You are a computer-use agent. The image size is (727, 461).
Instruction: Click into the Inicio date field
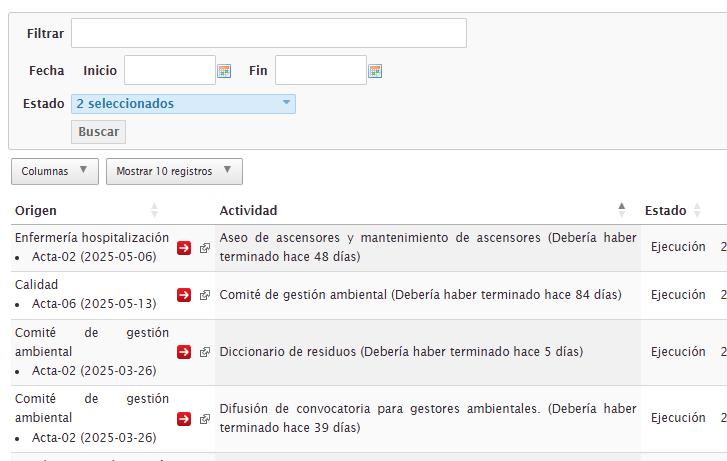pos(170,70)
